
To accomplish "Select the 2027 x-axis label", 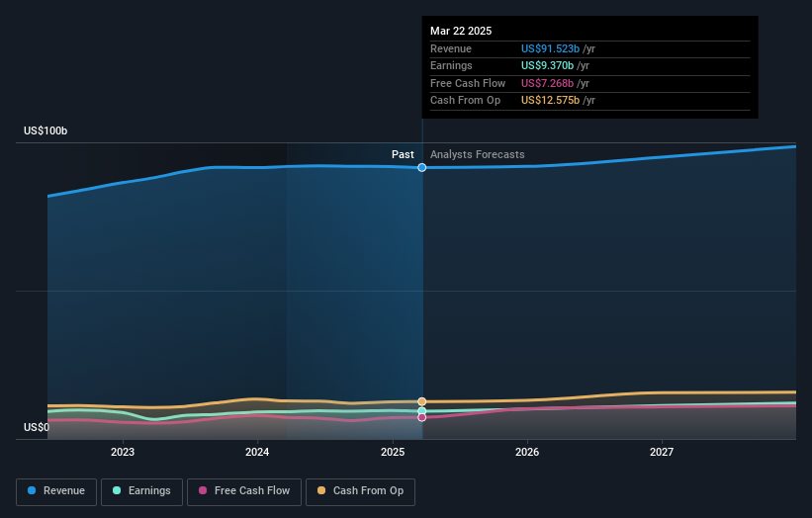I will (662, 452).
